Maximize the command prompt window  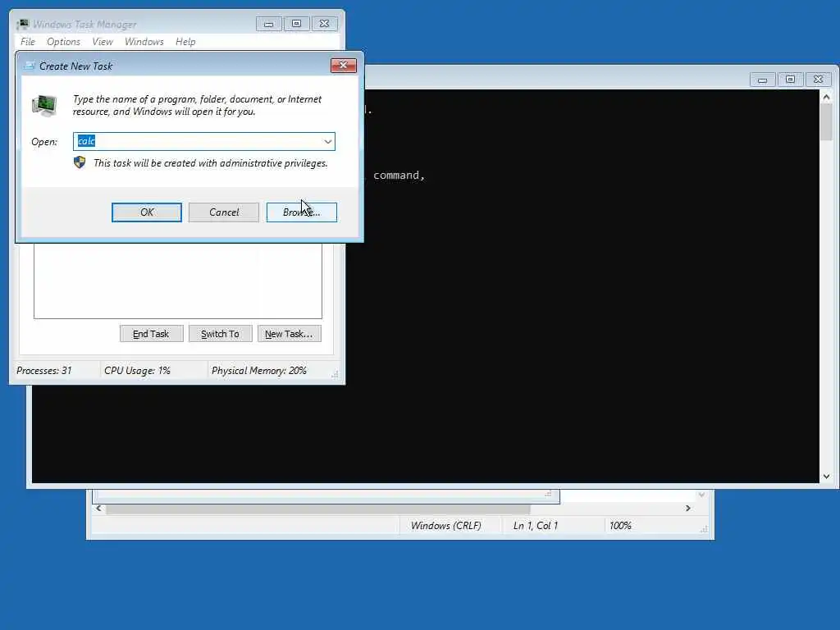click(790, 80)
